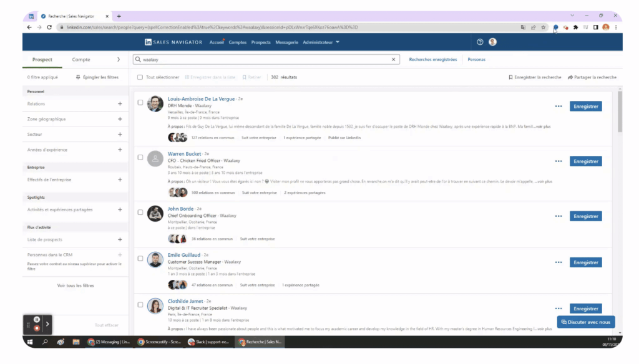The height and width of the screenshot is (364, 639).
Task: Click the Sales Navigator LinkedIn logo
Action: point(148,42)
